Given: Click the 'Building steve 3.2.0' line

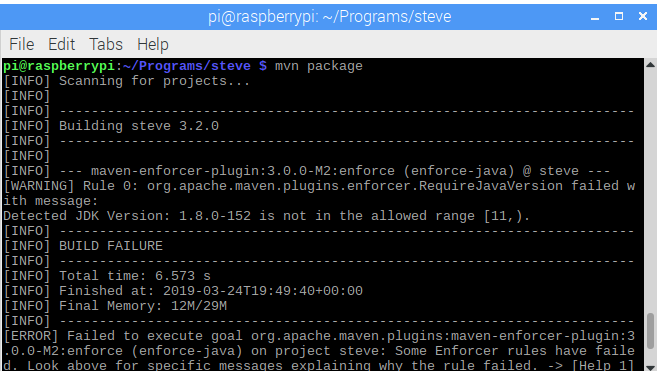Looking at the screenshot, I should point(111,126).
